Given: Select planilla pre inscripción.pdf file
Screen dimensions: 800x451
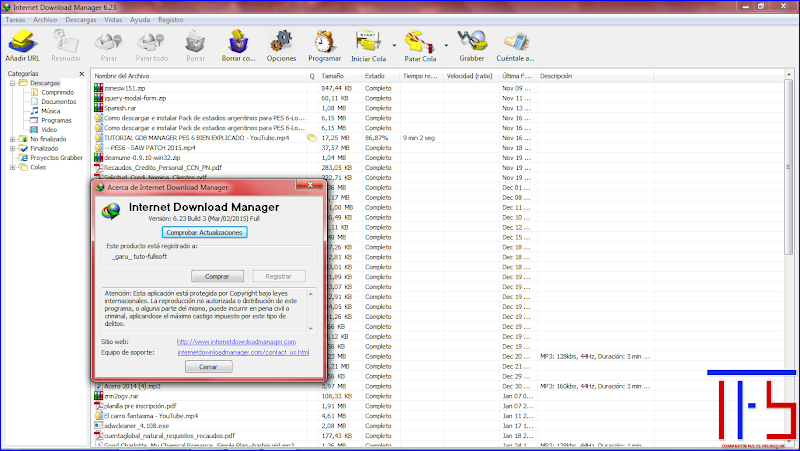Looking at the screenshot, I should coord(140,406).
